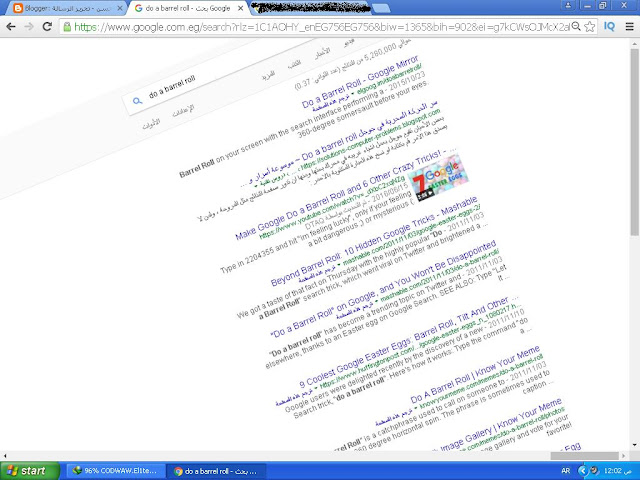The image size is (640, 480).
Task: Click the browser forward arrow
Action: tap(29, 27)
